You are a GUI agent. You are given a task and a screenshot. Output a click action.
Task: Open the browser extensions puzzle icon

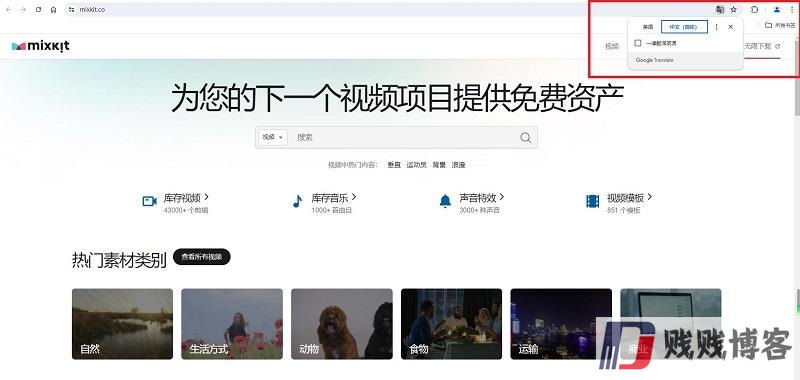click(755, 10)
